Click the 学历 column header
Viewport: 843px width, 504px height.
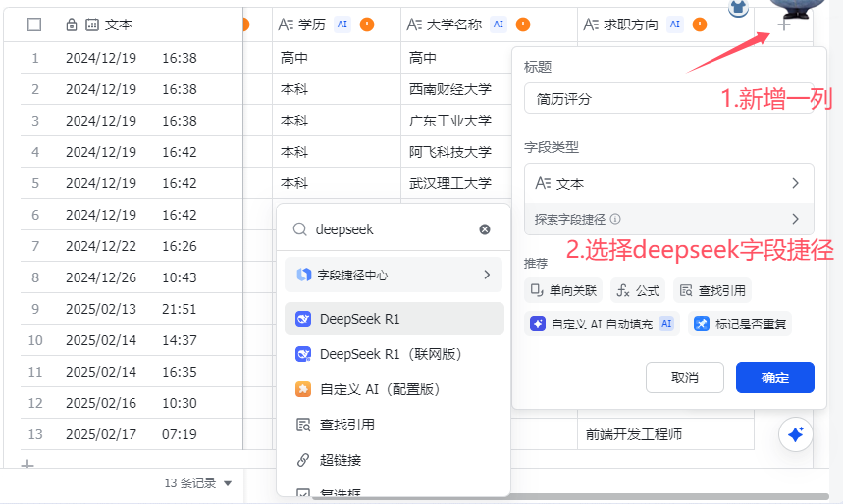(337, 25)
